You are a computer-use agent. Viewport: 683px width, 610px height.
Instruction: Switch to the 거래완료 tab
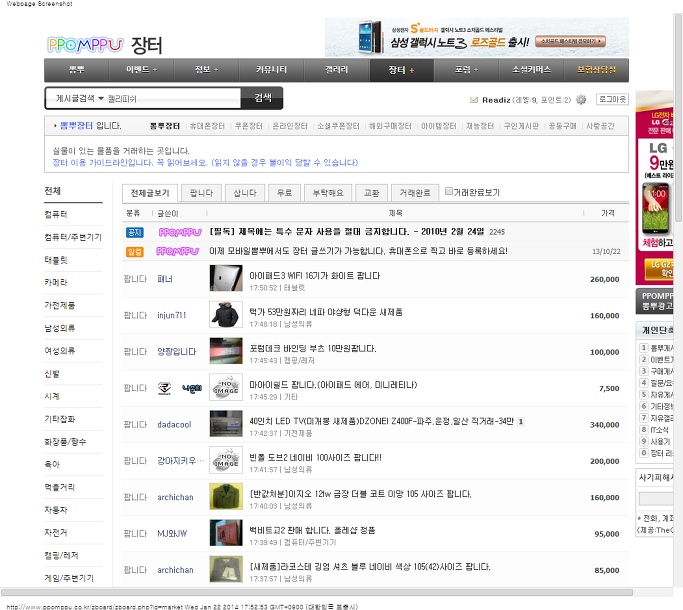[x=415, y=193]
